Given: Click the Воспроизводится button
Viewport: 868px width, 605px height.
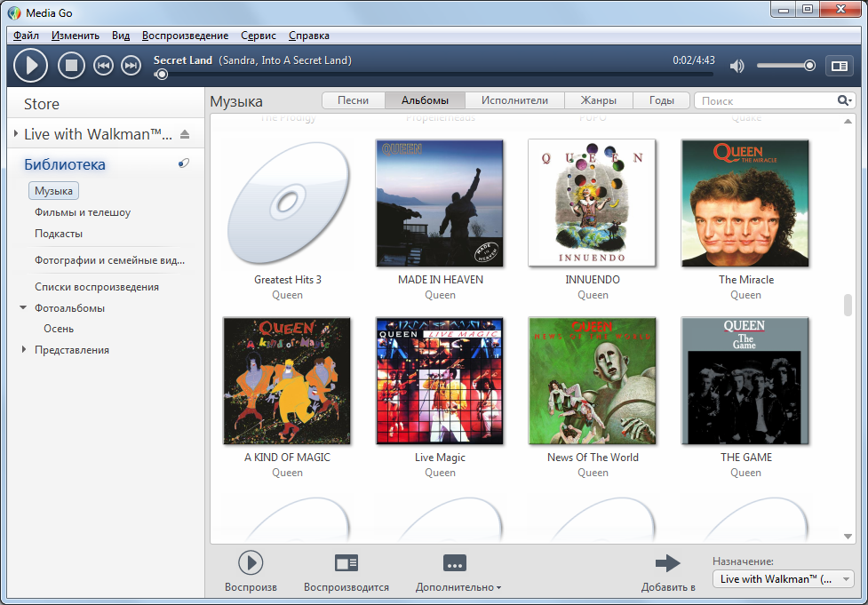Looking at the screenshot, I should click(x=346, y=571).
